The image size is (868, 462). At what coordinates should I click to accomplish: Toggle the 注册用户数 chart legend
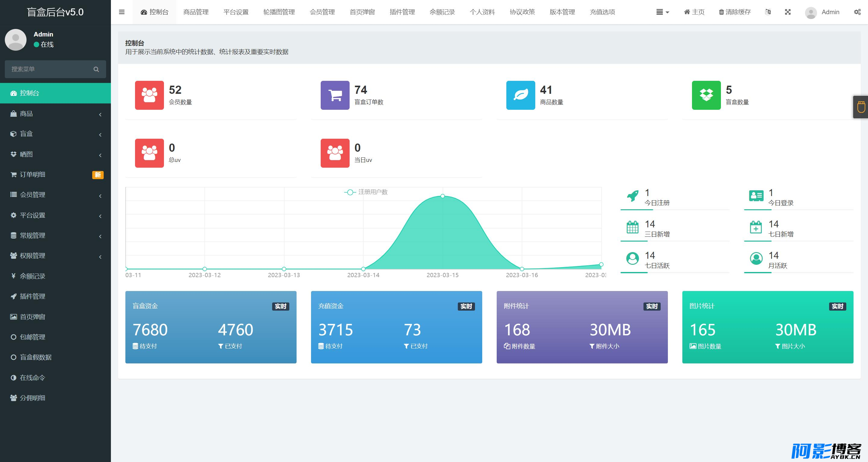point(366,192)
